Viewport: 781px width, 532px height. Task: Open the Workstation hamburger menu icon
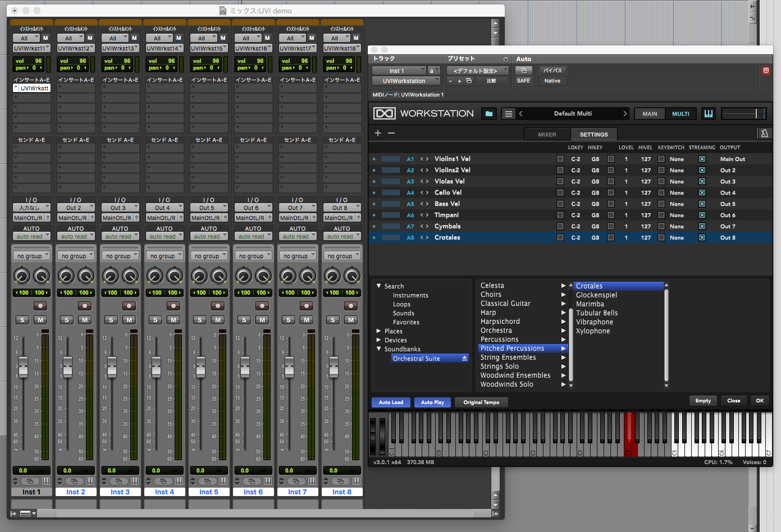[x=509, y=113]
